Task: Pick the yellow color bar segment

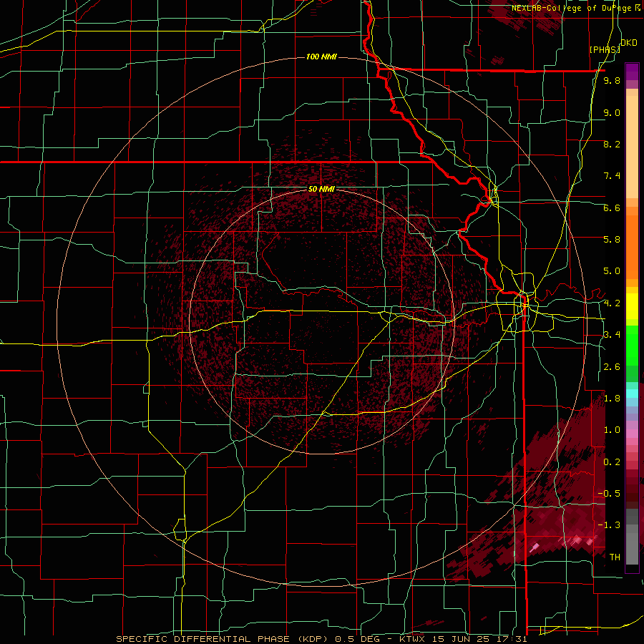Action: 632,306
